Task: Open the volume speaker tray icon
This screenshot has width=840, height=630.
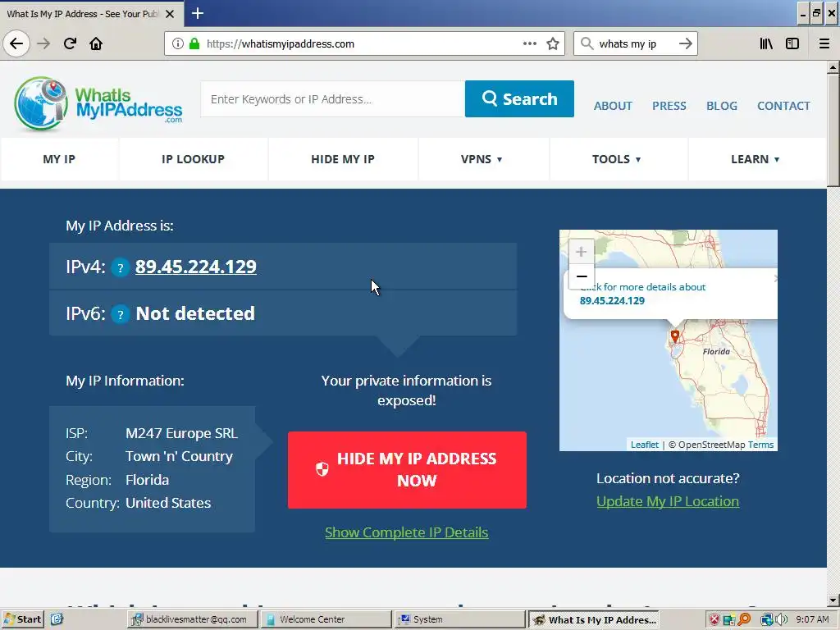Action: click(782, 619)
